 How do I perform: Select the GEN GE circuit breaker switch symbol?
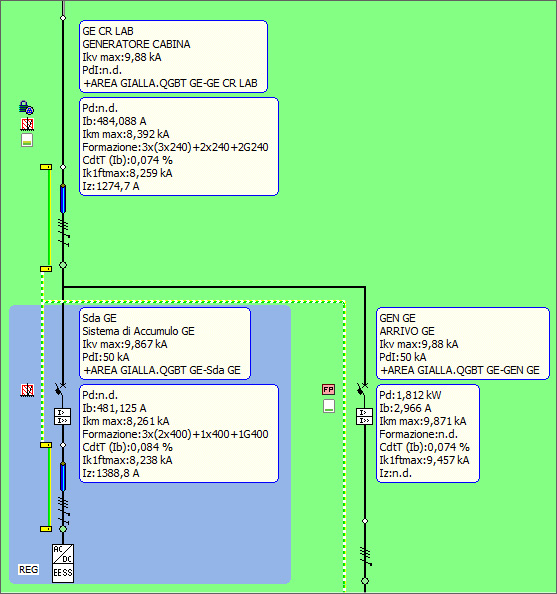click(362, 389)
